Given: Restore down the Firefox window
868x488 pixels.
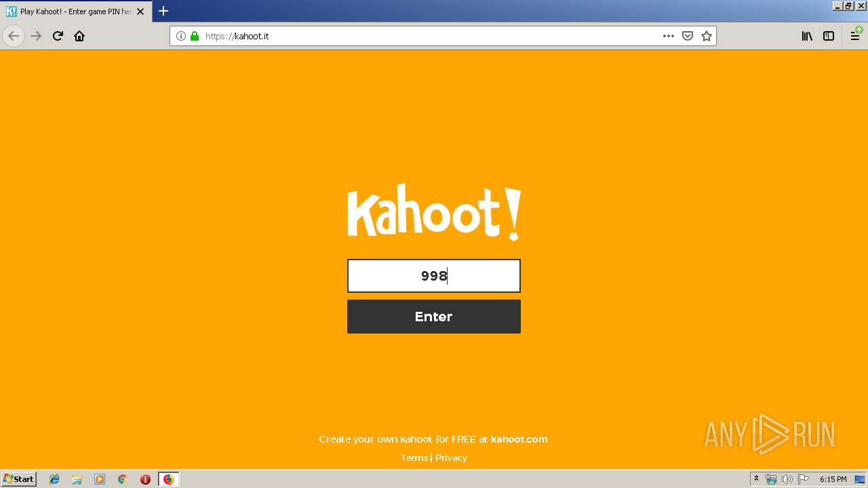Looking at the screenshot, I should pyautogui.click(x=848, y=5).
